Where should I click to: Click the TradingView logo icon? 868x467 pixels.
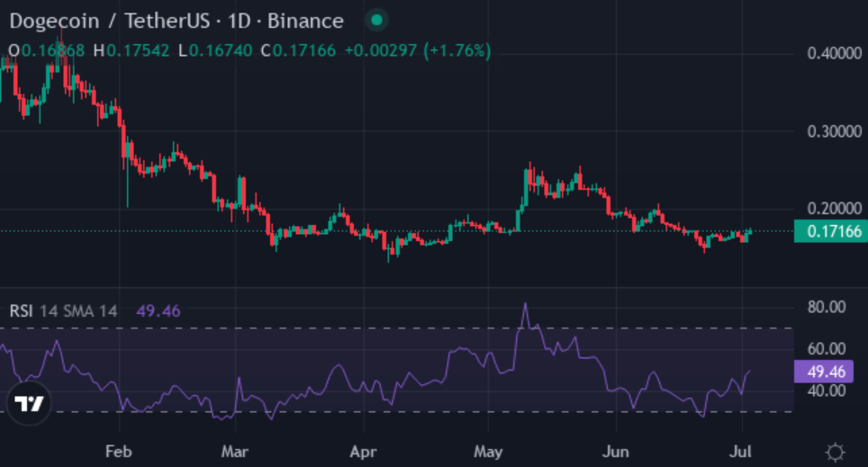click(29, 405)
